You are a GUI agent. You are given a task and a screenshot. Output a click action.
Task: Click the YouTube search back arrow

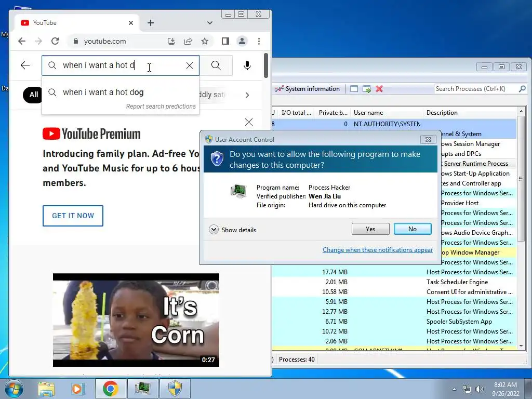[25, 65]
